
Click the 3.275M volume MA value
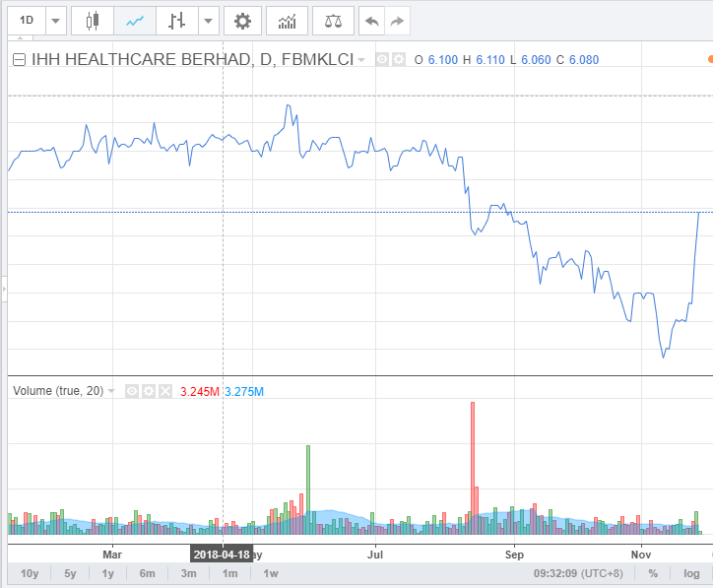pos(244,392)
